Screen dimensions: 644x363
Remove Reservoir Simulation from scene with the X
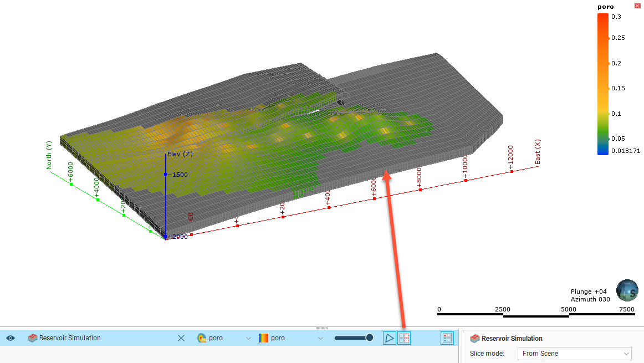(x=181, y=338)
